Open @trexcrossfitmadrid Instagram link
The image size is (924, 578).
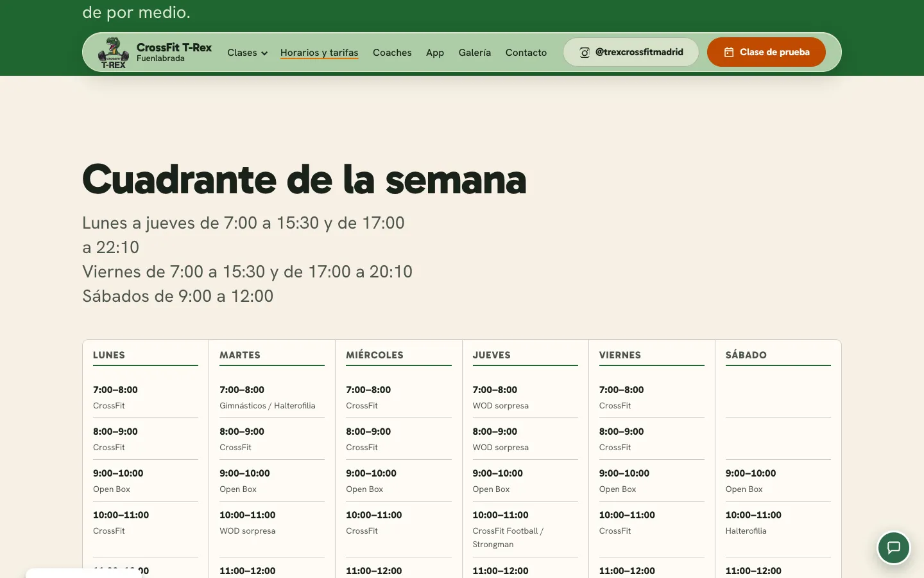631,52
